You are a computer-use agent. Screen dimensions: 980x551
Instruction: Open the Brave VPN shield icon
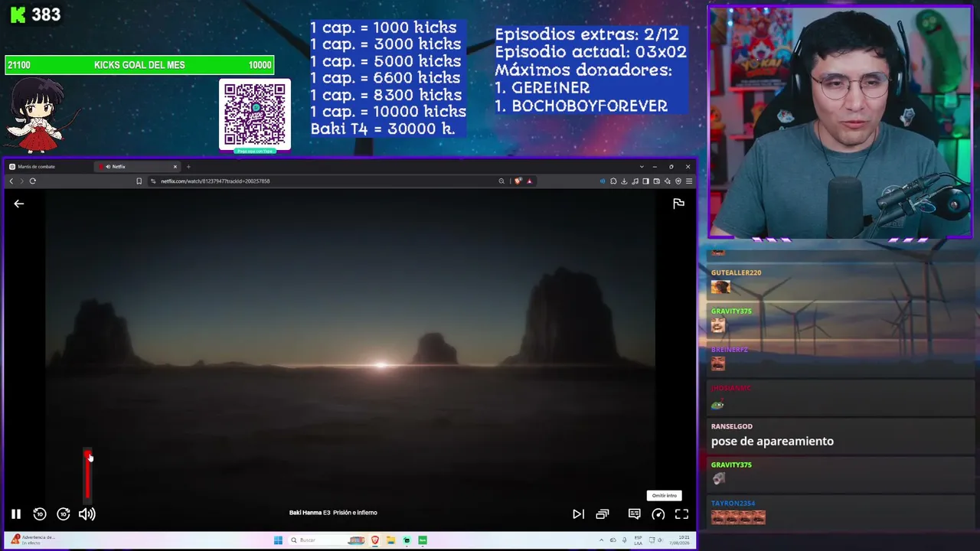click(678, 181)
